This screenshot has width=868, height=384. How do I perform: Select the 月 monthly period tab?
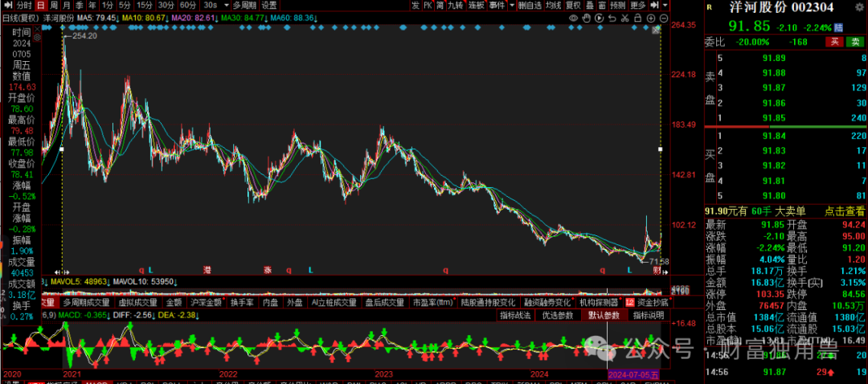67,5
